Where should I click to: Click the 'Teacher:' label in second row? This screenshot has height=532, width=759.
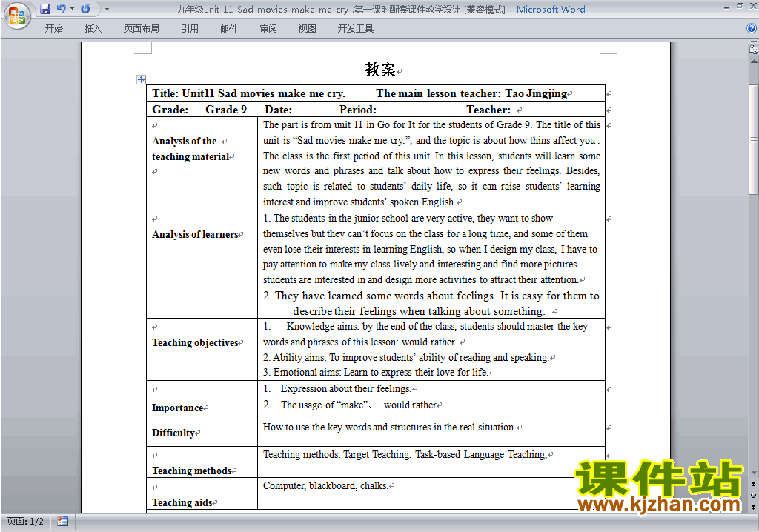[x=488, y=110]
